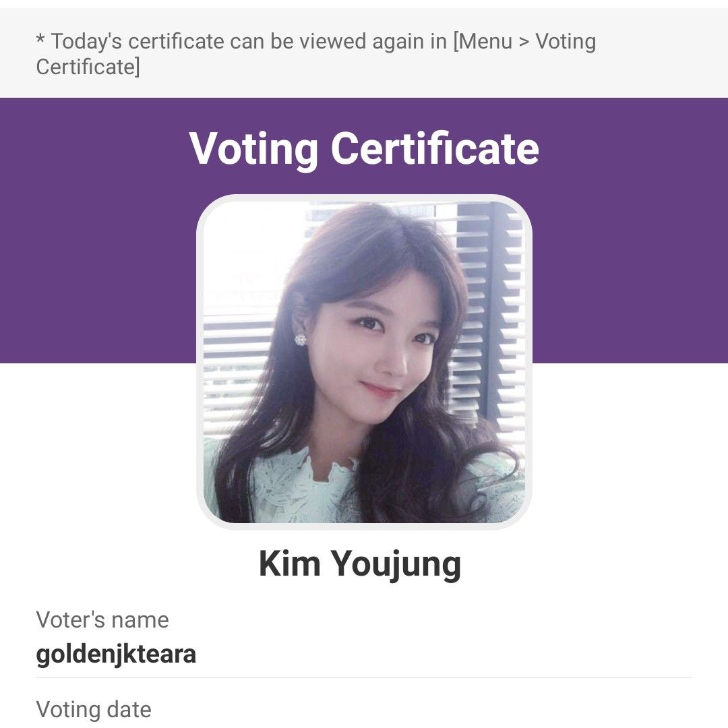The image size is (728, 728).
Task: Click the Voter's name label
Action: [x=102, y=619]
